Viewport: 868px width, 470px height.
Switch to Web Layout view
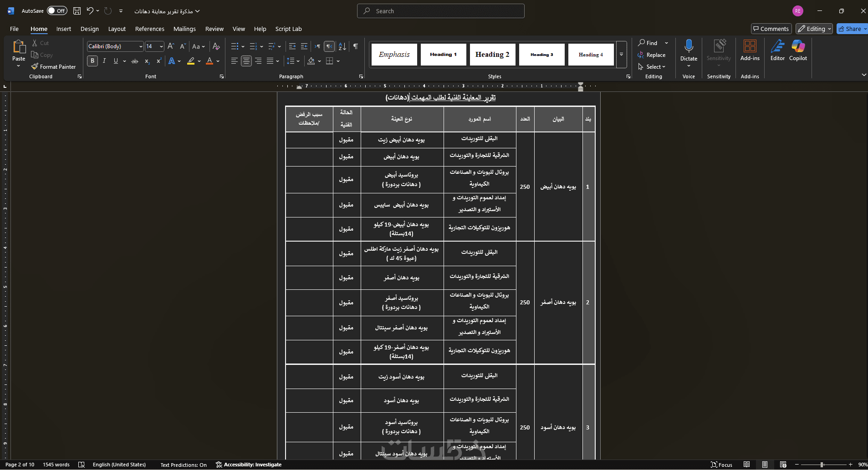point(783,465)
